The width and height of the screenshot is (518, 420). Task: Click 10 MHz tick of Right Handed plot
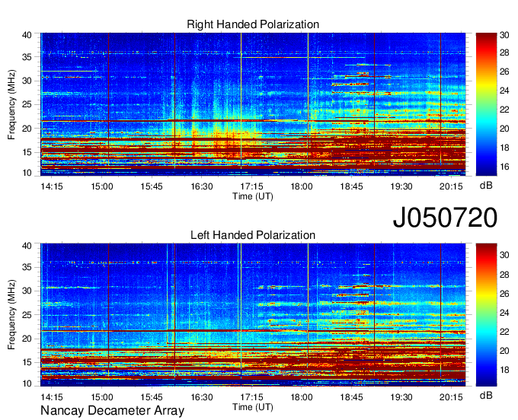(x=27, y=173)
